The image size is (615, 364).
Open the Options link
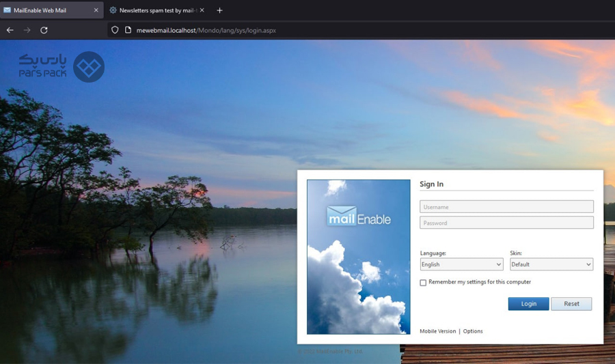[473, 331]
